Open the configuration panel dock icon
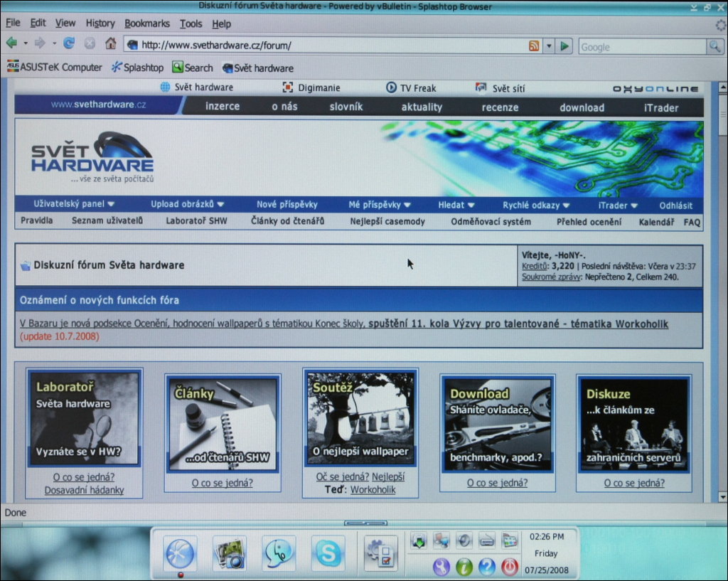Viewport: 728px width, 581px height. point(381,553)
